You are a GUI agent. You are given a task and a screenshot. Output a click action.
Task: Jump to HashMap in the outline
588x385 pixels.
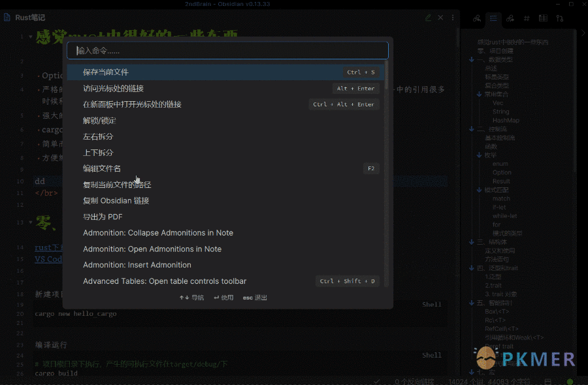506,120
